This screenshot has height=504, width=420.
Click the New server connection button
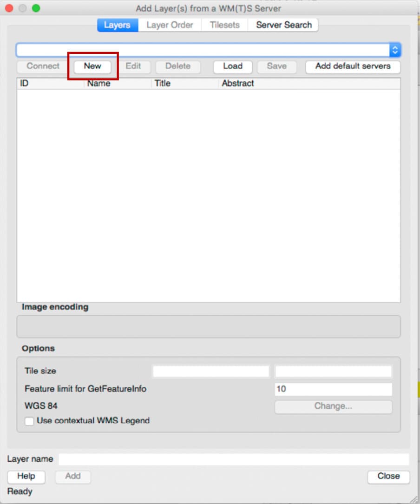pyautogui.click(x=92, y=66)
